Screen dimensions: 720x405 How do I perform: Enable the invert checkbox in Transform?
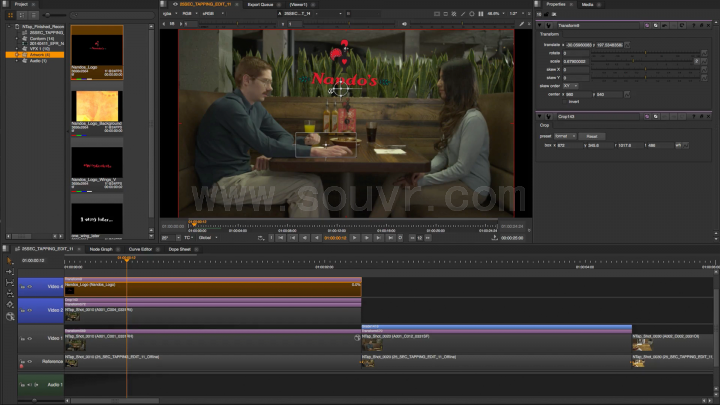tap(565, 101)
